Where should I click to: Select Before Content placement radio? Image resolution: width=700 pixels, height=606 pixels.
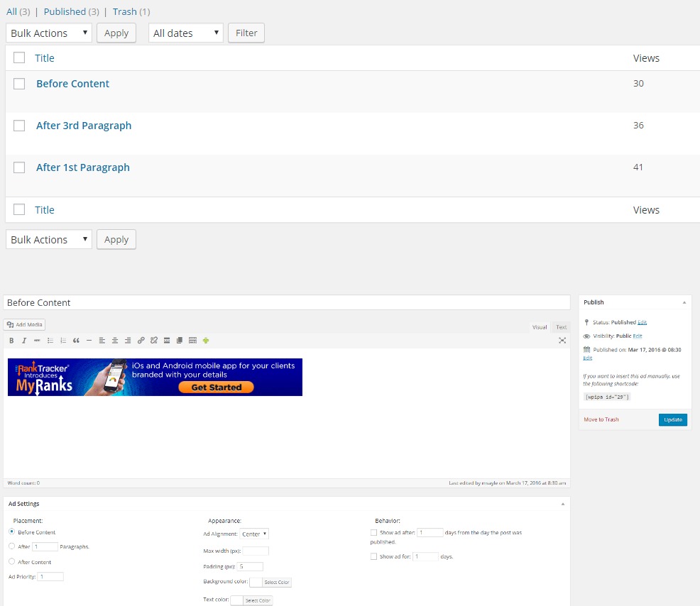(x=12, y=531)
